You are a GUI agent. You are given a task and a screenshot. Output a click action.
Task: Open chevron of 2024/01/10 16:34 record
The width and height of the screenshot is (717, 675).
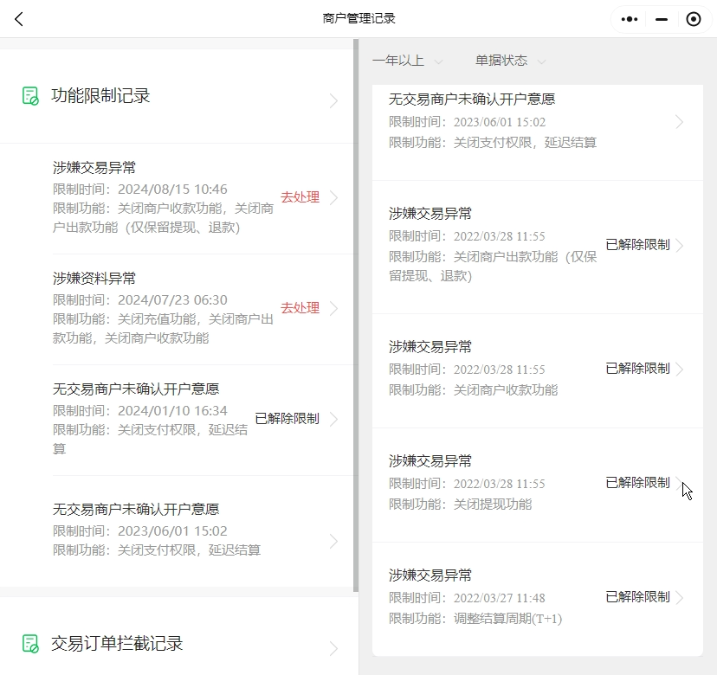click(x=334, y=419)
